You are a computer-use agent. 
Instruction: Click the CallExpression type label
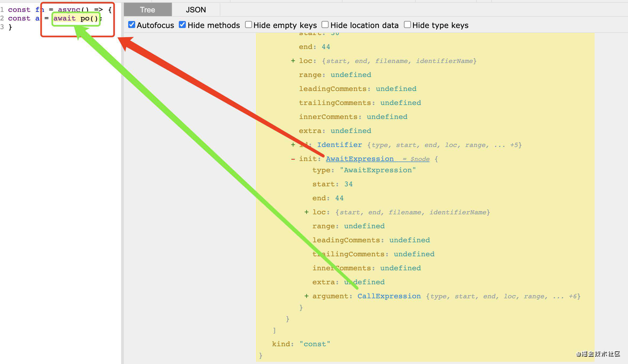[389, 296]
